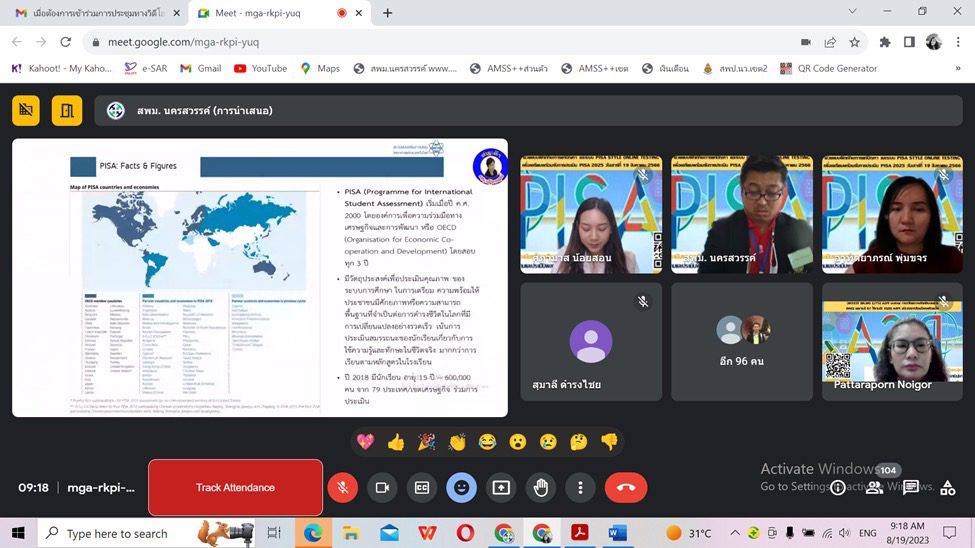Toggle the Chrome side panel
The image size is (975, 548).
point(909,42)
